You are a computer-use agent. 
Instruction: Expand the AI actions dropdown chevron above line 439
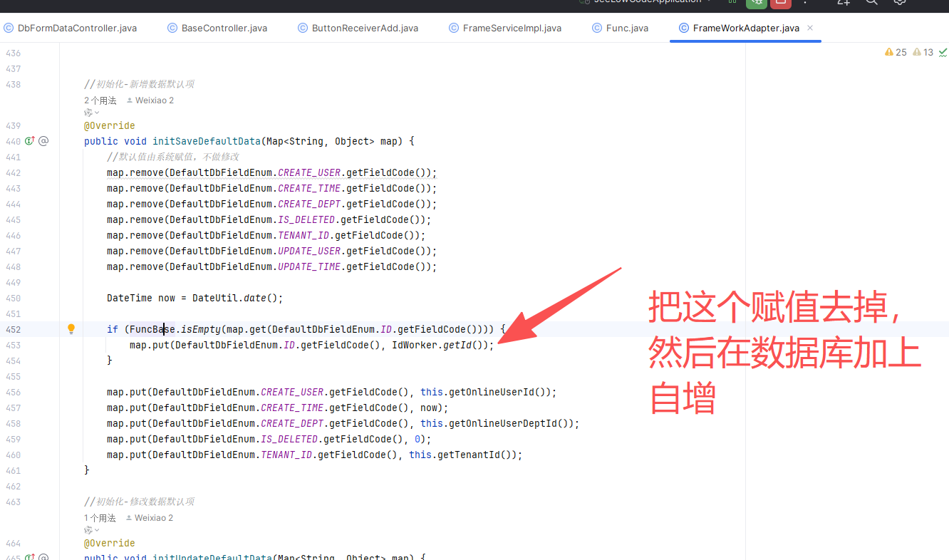click(x=97, y=113)
